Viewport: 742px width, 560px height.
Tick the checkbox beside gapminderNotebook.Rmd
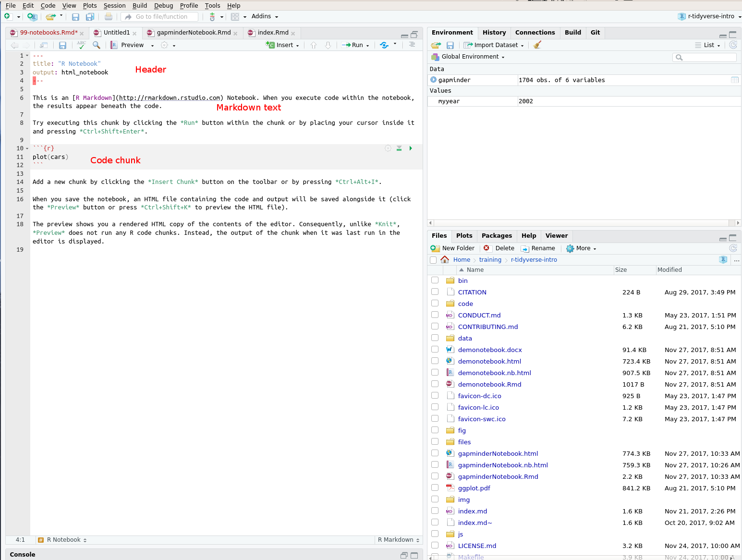tap(435, 476)
